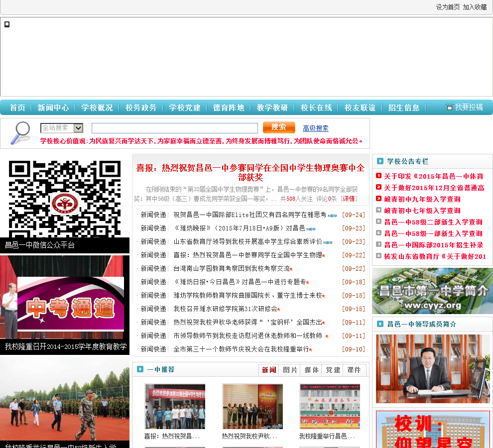Open news about Elite社团 雅思 results
The height and width of the screenshot is (448, 493).
(x=249, y=215)
